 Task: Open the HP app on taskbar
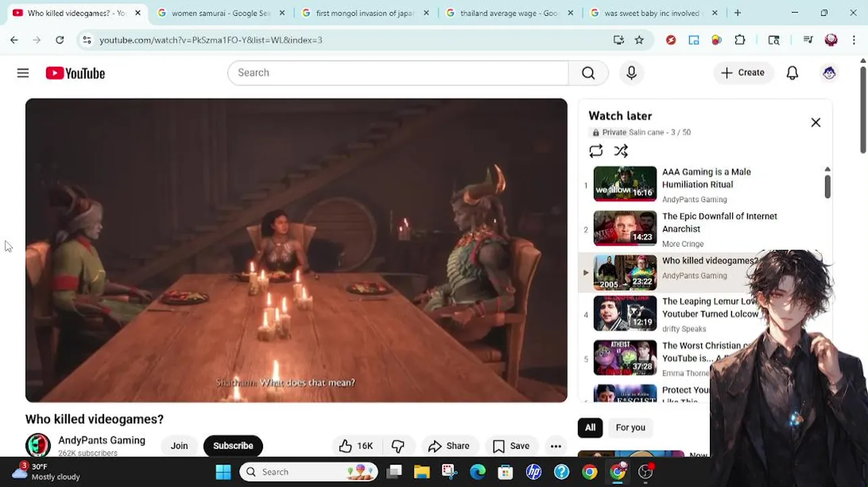pyautogui.click(x=534, y=471)
